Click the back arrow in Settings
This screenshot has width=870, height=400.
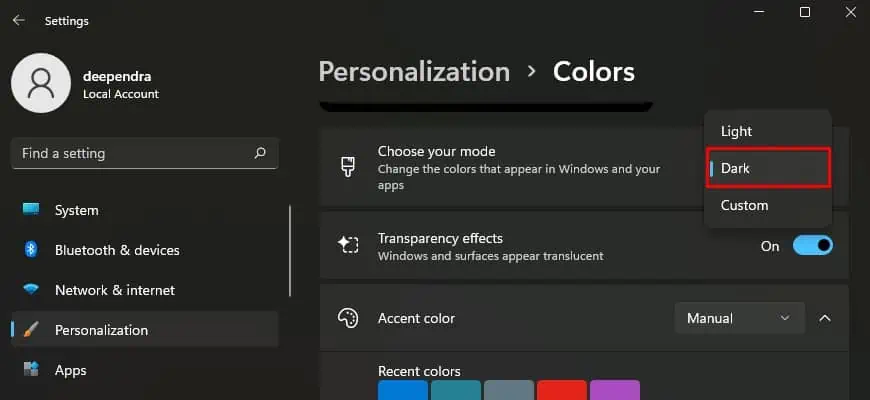18,21
